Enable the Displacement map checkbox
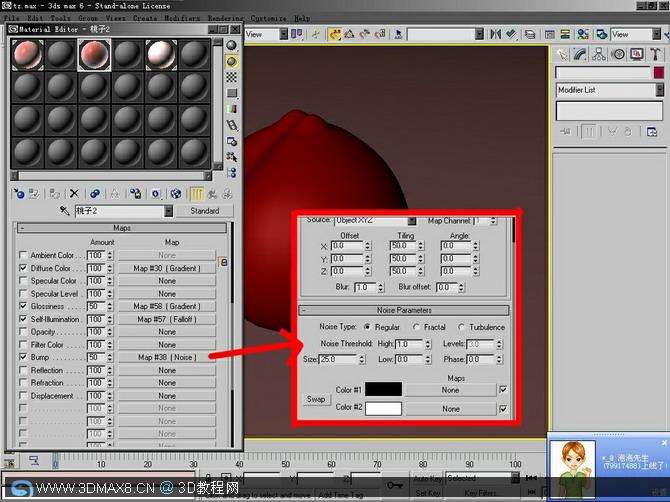The height and width of the screenshot is (502, 670). click(x=23, y=396)
